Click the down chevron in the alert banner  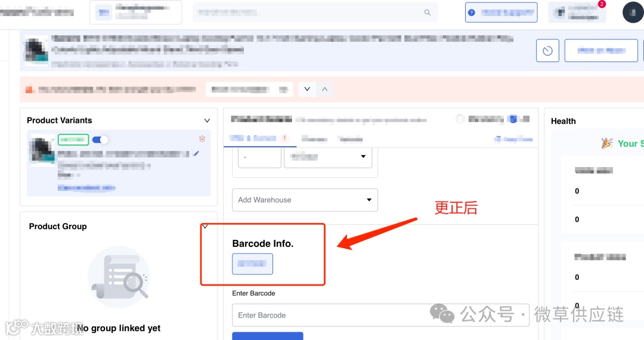[307, 89]
